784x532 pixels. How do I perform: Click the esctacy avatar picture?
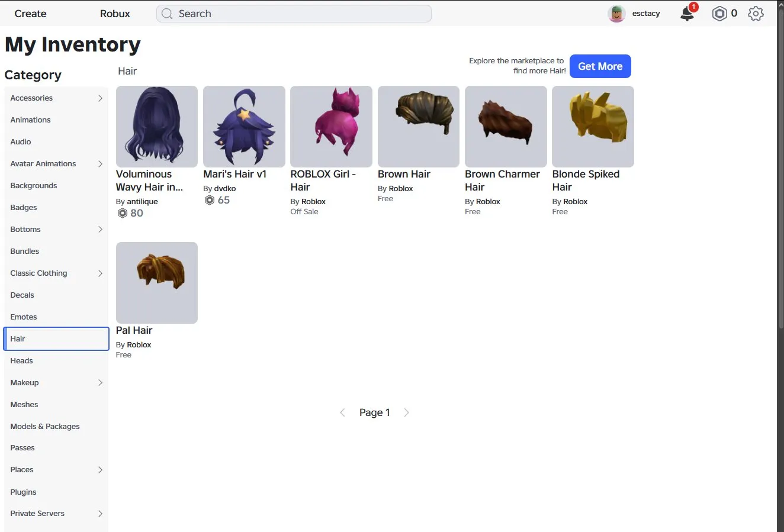(x=616, y=14)
